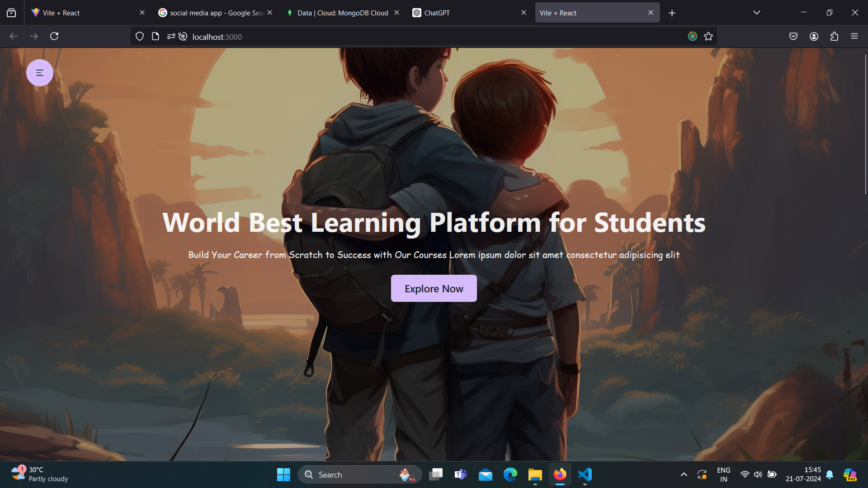The width and height of the screenshot is (868, 488).
Task: Open the site information page icon
Action: click(x=156, y=37)
